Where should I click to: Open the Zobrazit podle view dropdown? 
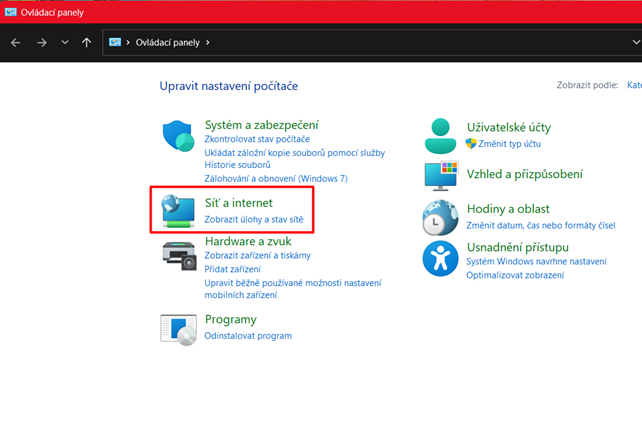click(633, 86)
